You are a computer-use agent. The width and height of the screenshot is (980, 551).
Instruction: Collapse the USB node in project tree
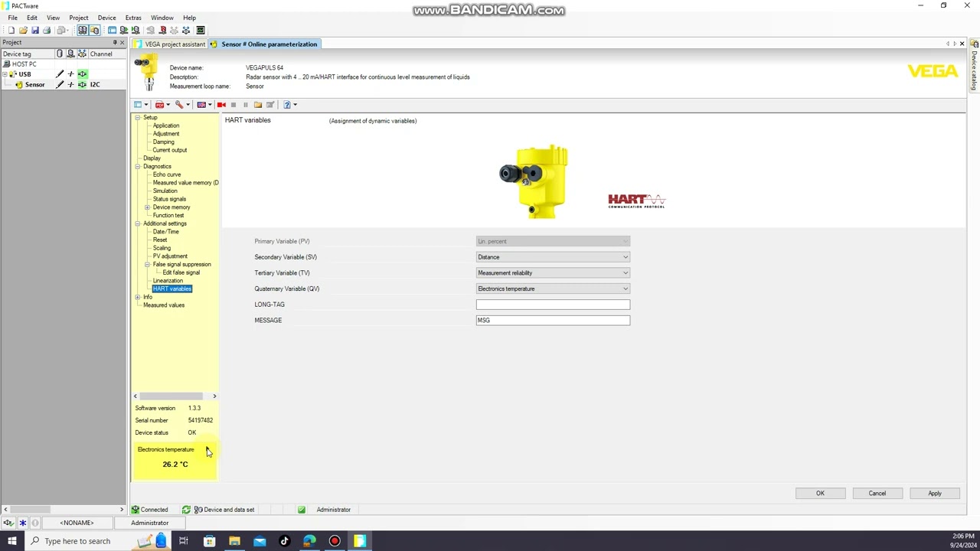pyautogui.click(x=5, y=74)
